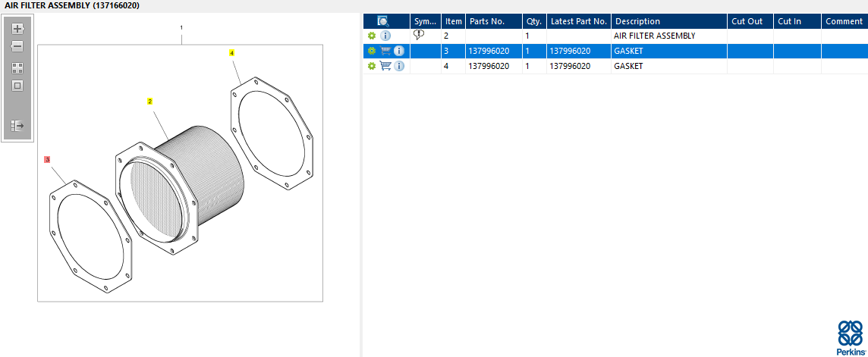868x357 pixels.
Task: Sort by Qty. column header
Action: 535,21
